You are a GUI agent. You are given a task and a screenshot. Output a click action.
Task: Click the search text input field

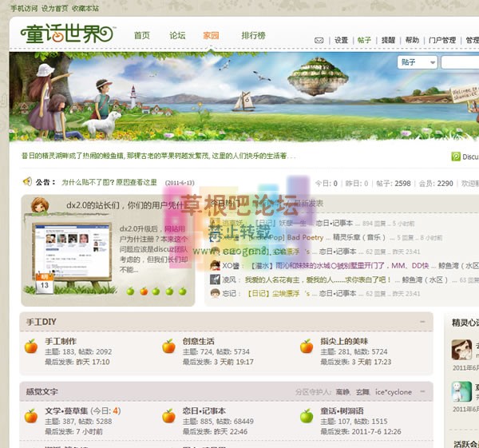[460, 62]
